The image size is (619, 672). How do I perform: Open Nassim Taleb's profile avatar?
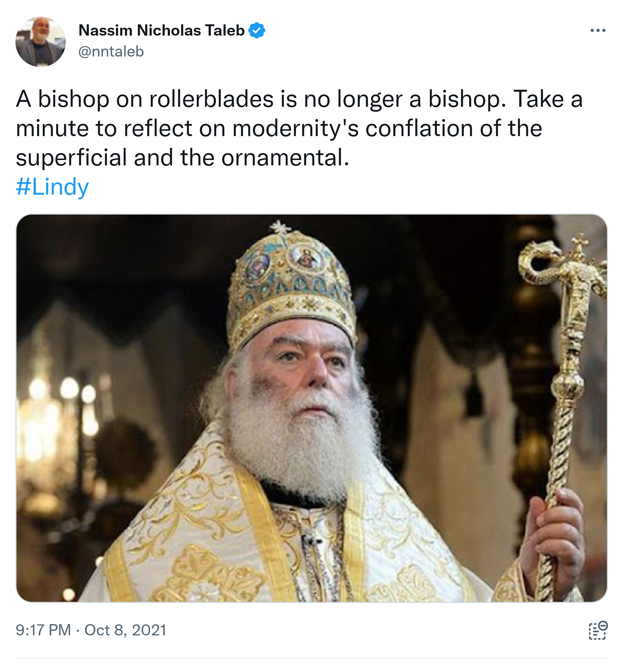click(41, 42)
